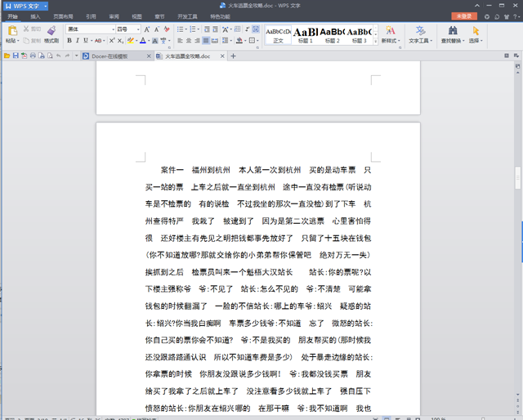Toggle justify alignment button

[206, 40]
